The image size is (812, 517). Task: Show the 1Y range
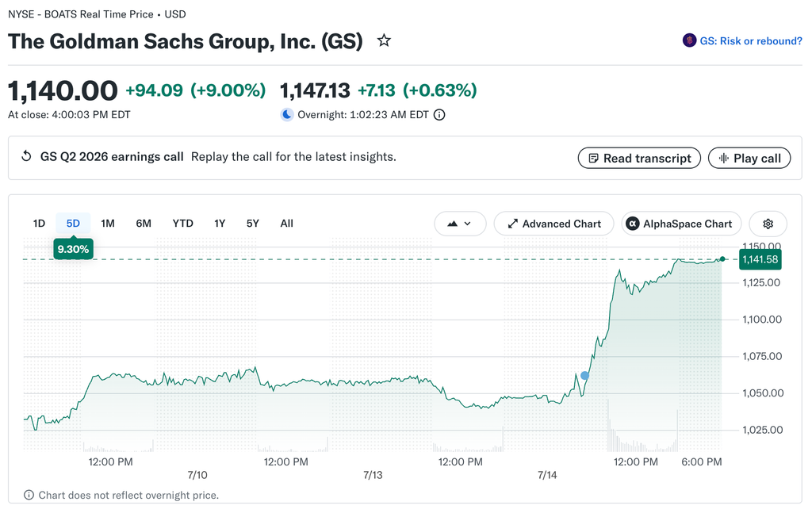(x=220, y=224)
